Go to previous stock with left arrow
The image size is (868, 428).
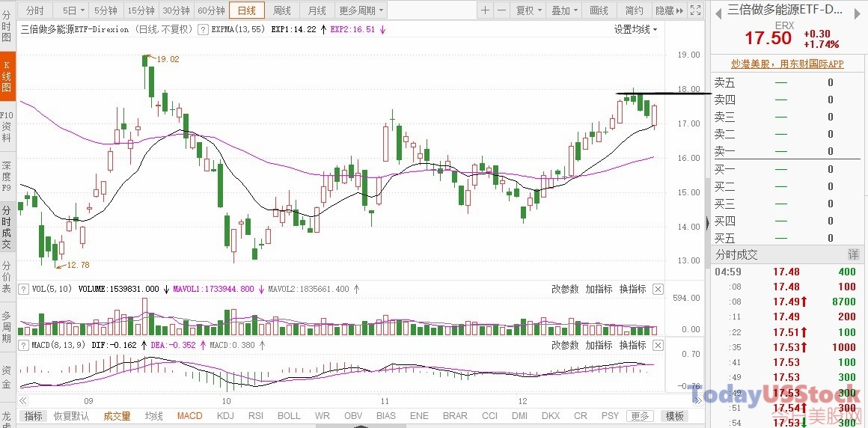pos(719,14)
